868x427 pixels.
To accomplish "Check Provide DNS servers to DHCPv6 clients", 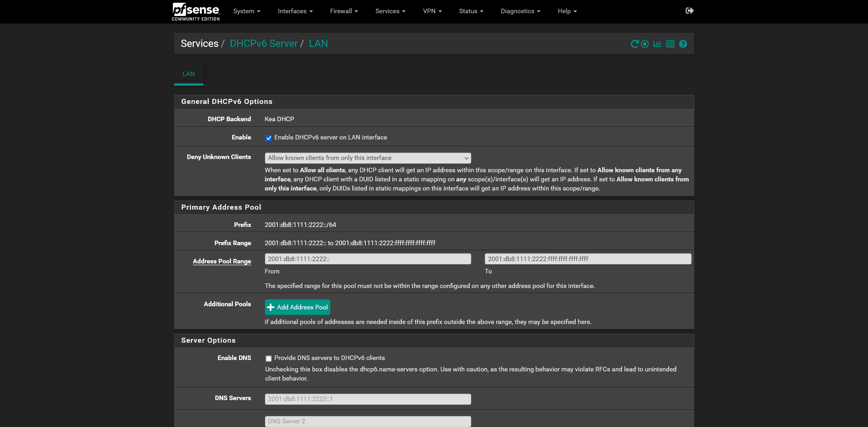I will pos(269,358).
